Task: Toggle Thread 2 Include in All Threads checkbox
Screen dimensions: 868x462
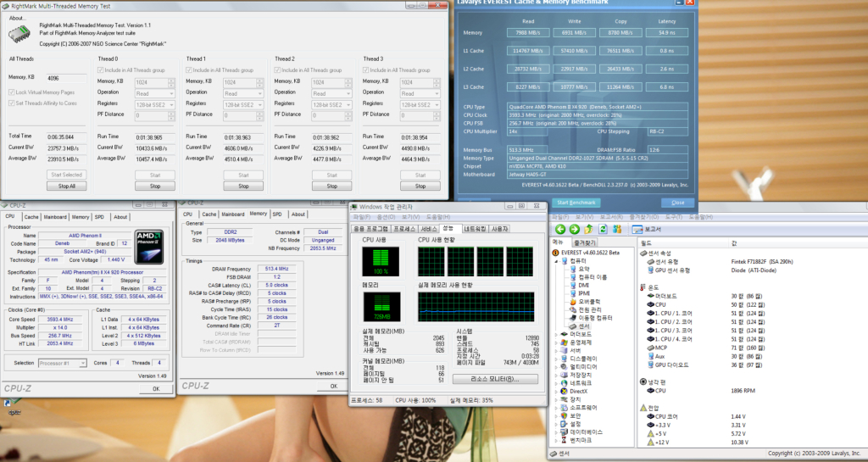Action: tap(277, 70)
